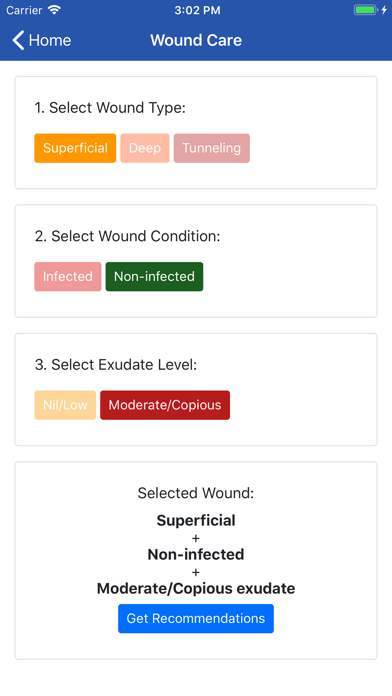Tap the Wi-Fi signal icon

(x=54, y=10)
